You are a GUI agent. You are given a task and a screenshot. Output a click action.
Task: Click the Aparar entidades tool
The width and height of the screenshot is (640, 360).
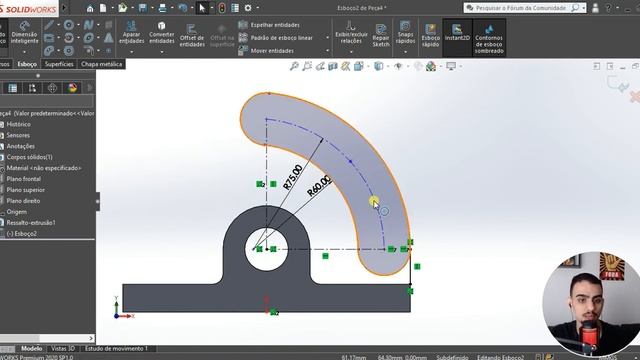pos(131,33)
